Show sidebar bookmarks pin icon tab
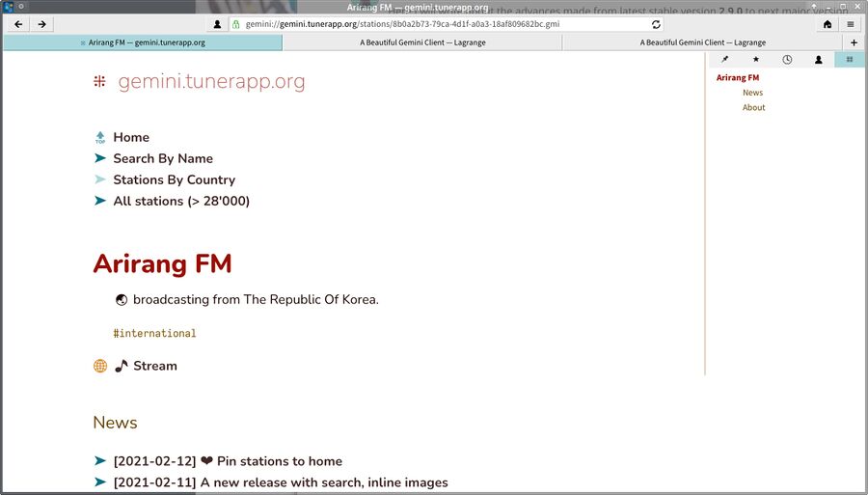Screen dimensions: 868x495 click(724, 59)
